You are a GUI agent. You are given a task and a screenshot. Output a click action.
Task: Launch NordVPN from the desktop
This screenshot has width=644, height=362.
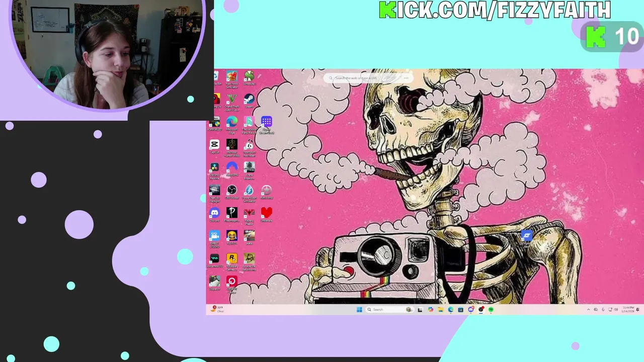pyautogui.click(x=231, y=169)
